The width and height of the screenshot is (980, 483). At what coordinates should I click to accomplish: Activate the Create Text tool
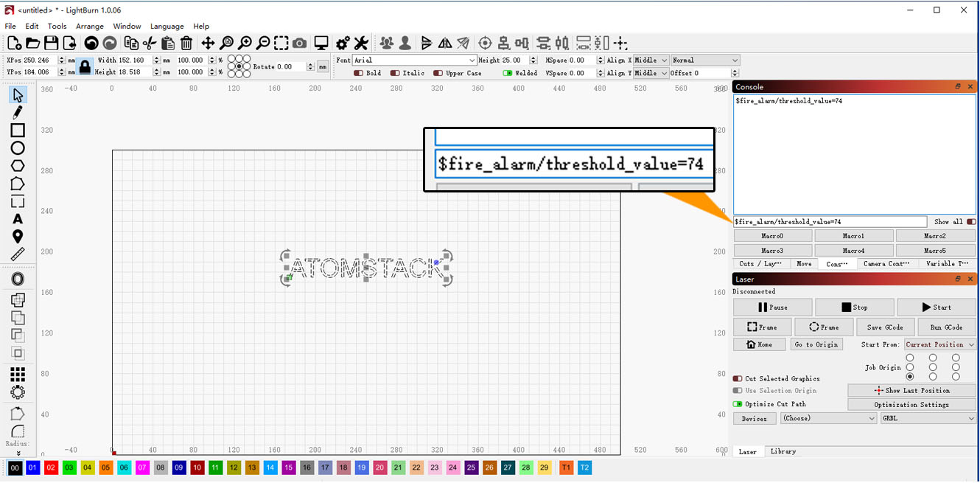(18, 219)
